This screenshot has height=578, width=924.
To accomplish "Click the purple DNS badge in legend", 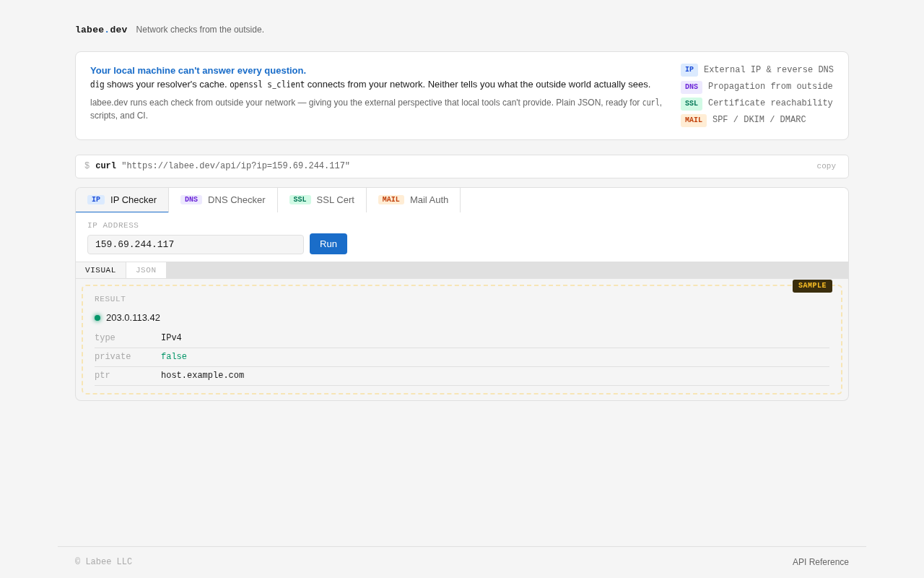I will point(691,87).
